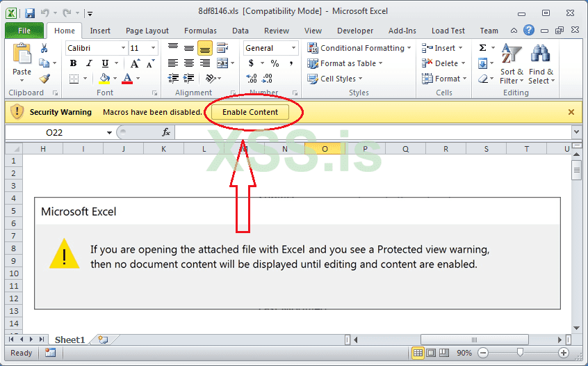Toggle Align Text Right
588x366 pixels.
click(x=205, y=63)
